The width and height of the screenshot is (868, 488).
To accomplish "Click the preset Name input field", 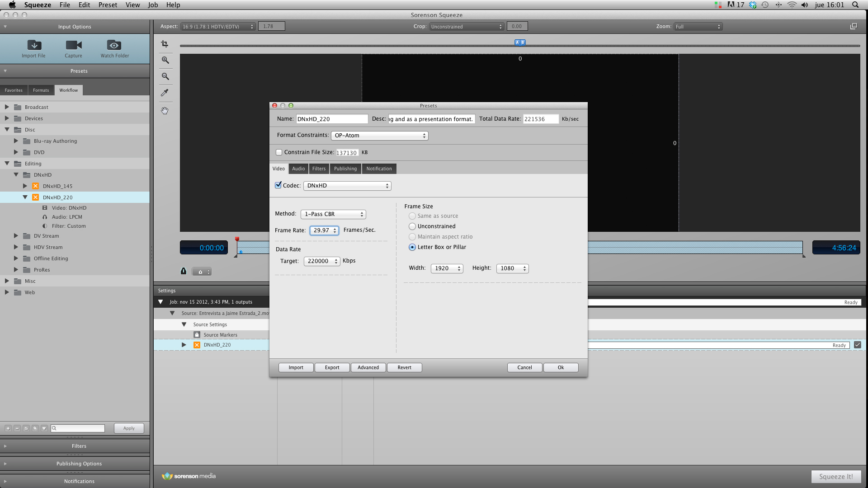I will pos(332,119).
